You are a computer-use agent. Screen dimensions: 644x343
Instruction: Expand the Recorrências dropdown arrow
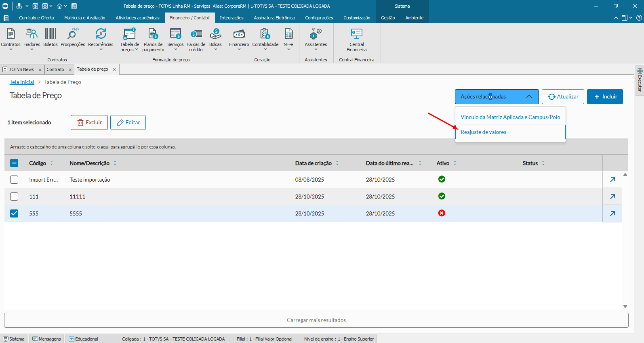pyautogui.click(x=101, y=50)
